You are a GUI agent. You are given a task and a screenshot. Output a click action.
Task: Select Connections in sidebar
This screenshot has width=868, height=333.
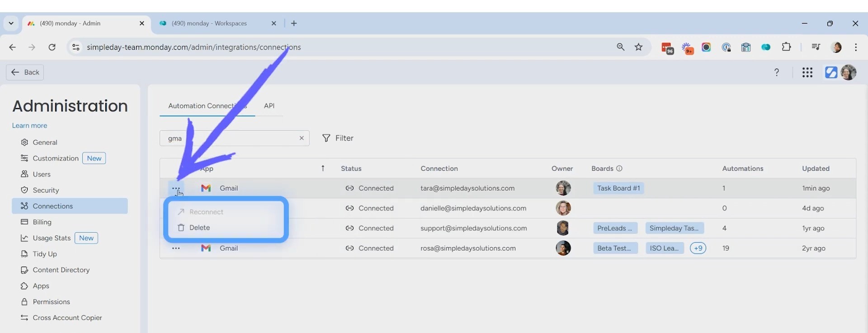[70, 206]
